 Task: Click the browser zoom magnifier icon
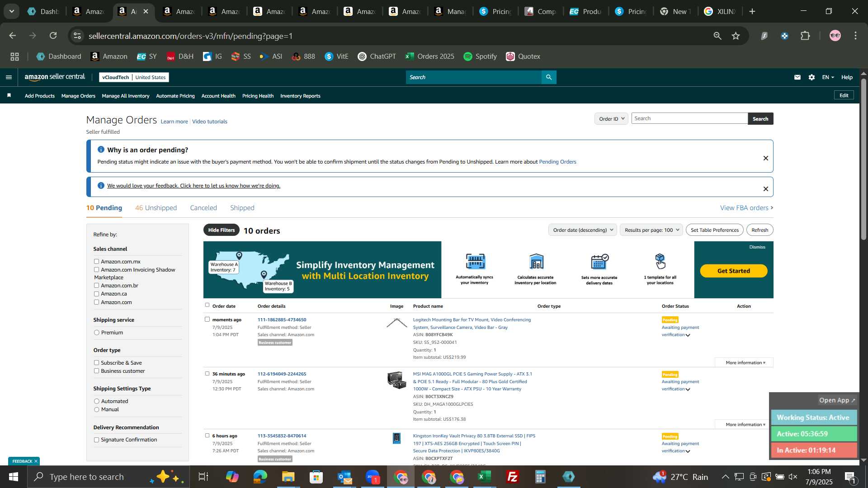click(717, 36)
